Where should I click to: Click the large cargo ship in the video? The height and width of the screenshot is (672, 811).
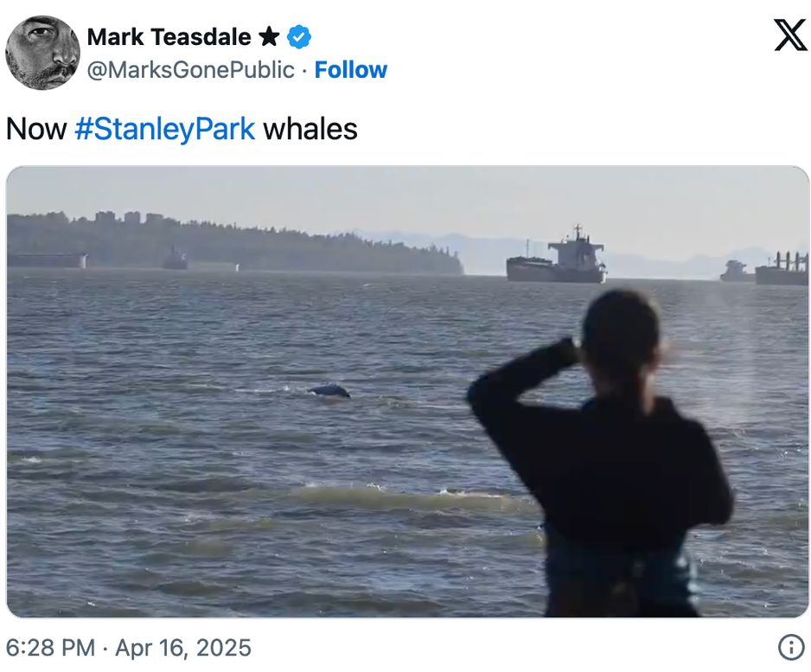[556, 259]
